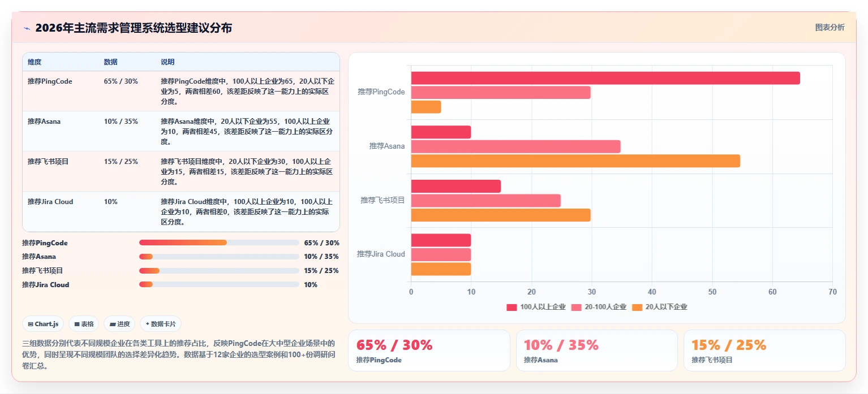868x394 pixels.
Task: Click the 推荐Asana progress bar
Action: 219,257
